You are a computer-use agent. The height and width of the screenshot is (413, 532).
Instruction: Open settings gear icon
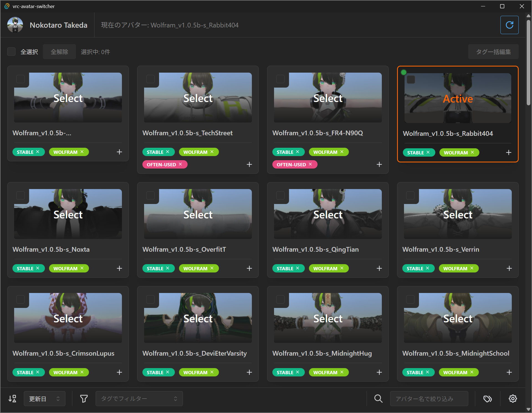pyautogui.click(x=513, y=399)
